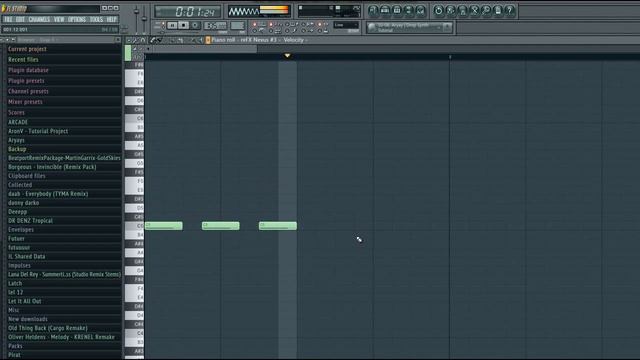Click the magnet snap icon in piano roll toolbar
640x360 pixels.
click(142, 40)
